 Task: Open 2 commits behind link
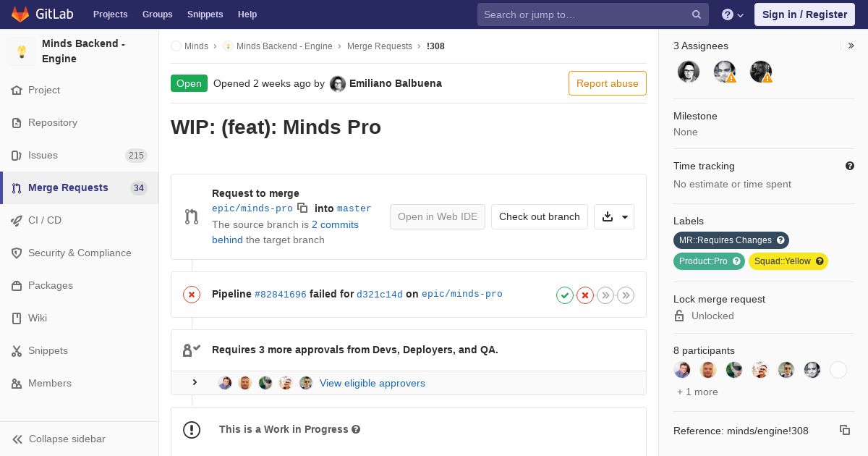click(x=285, y=232)
